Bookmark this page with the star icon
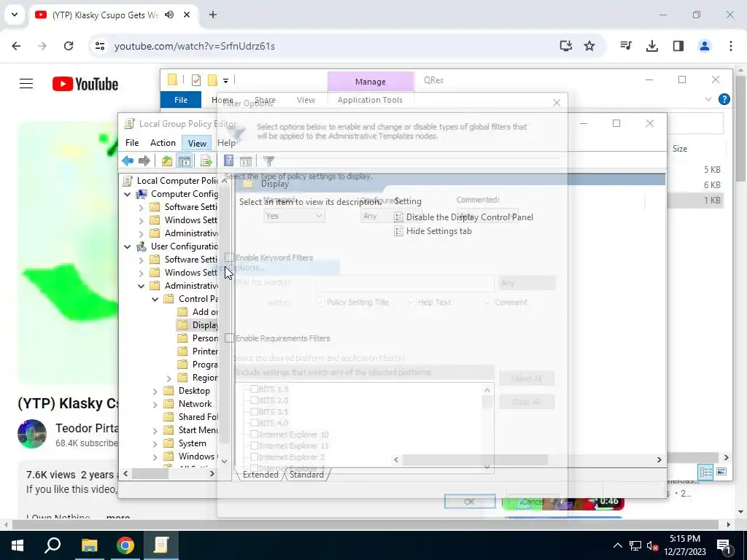This screenshot has height=560, width=747. click(x=589, y=46)
